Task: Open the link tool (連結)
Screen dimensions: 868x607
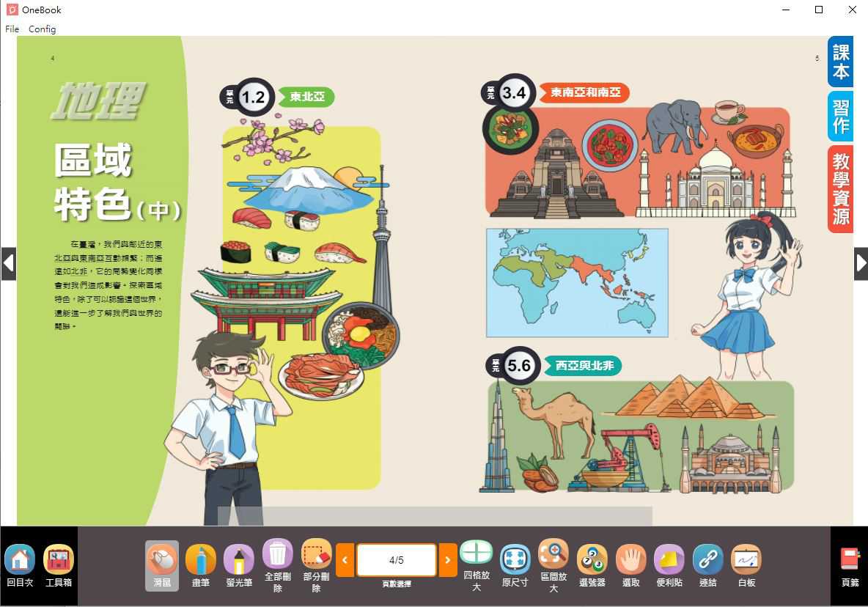Action: [708, 565]
